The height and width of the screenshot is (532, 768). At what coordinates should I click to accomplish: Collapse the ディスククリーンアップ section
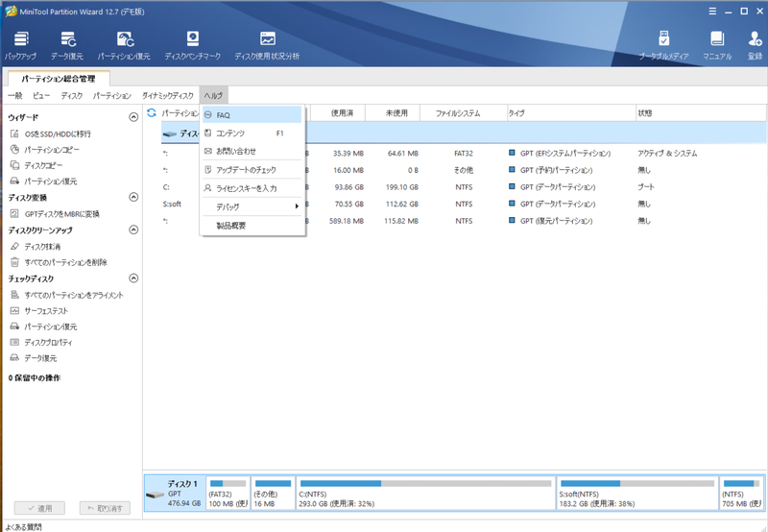click(x=133, y=230)
